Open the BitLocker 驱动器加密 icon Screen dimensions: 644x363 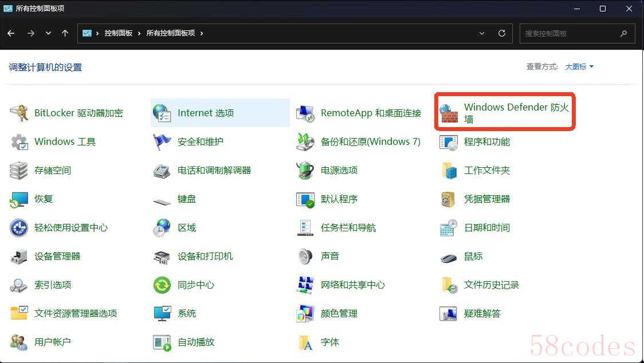click(x=19, y=113)
